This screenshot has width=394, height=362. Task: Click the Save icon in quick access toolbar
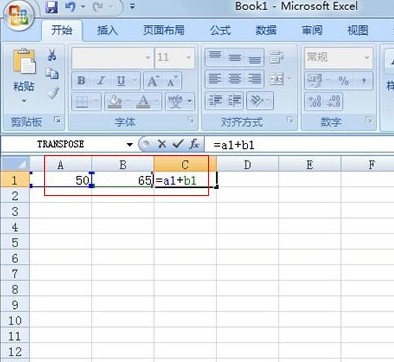[51, 7]
